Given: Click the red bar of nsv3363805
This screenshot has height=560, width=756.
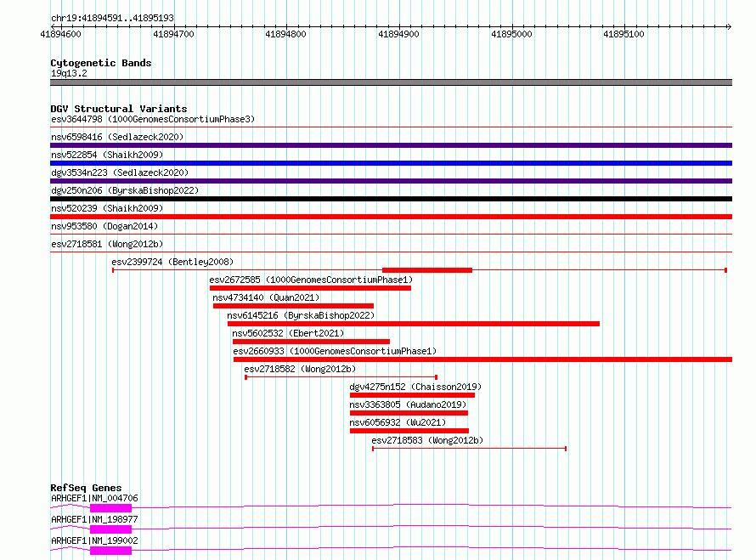Looking at the screenshot, I should (x=409, y=413).
